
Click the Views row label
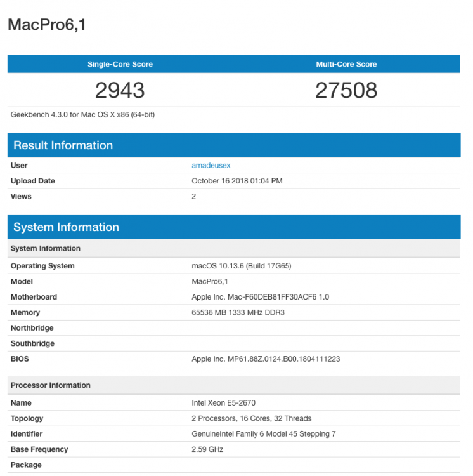pos(21,196)
